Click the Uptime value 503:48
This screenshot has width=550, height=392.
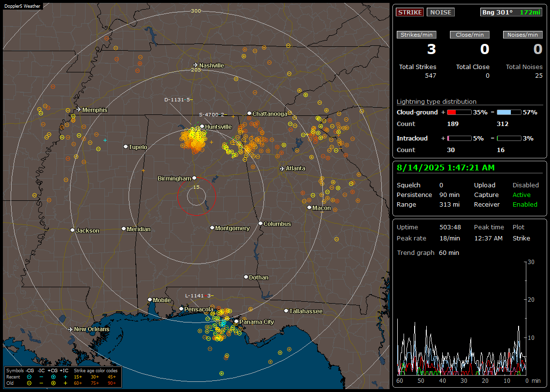pos(450,227)
